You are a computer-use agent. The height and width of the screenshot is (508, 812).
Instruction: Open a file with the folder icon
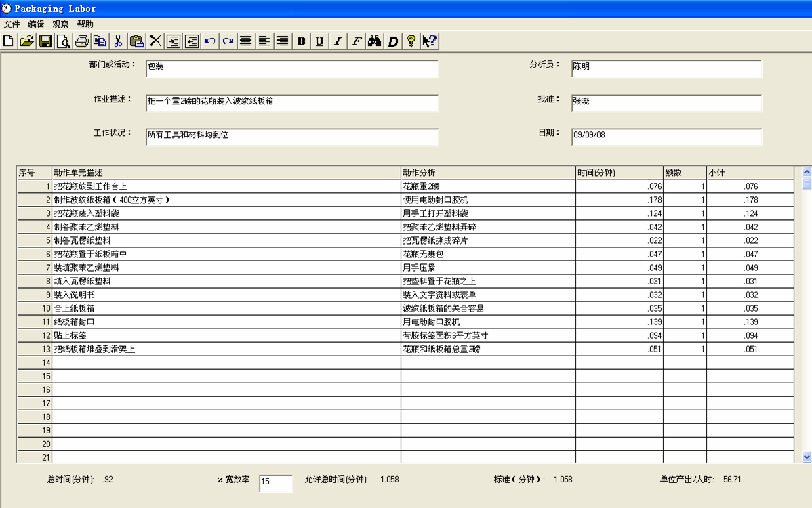pos(26,41)
